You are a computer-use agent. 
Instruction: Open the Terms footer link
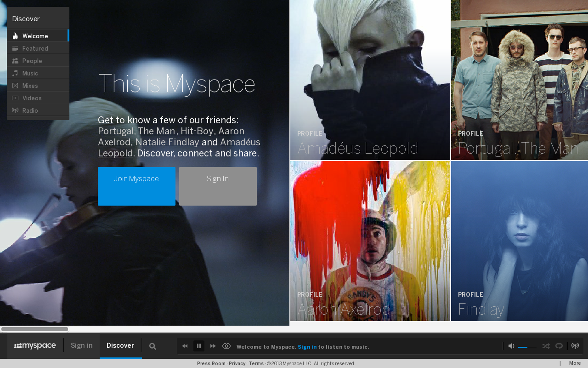click(x=256, y=363)
